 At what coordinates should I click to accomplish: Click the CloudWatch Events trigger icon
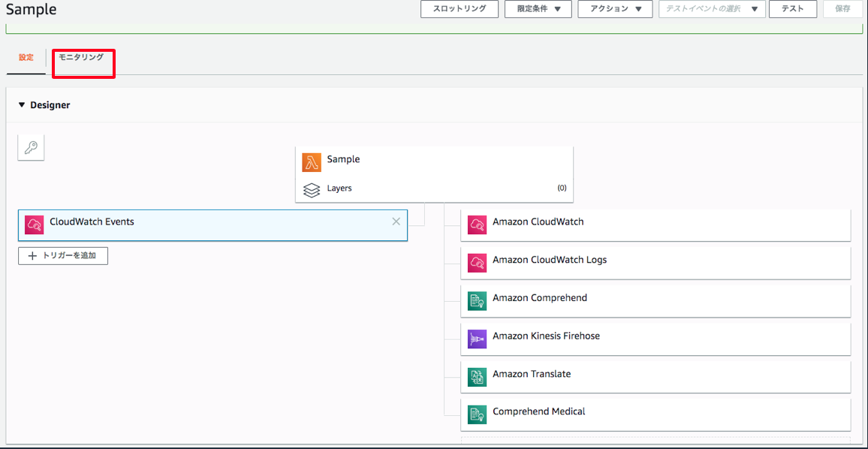[x=35, y=225]
